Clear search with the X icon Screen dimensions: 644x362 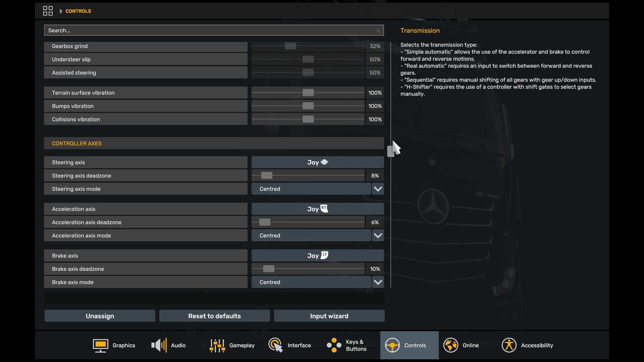click(378, 31)
